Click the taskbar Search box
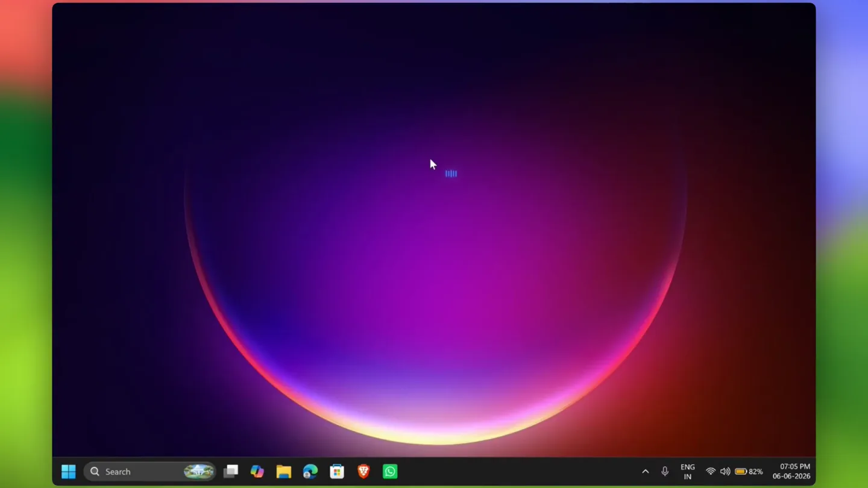868x488 pixels. coord(149,472)
